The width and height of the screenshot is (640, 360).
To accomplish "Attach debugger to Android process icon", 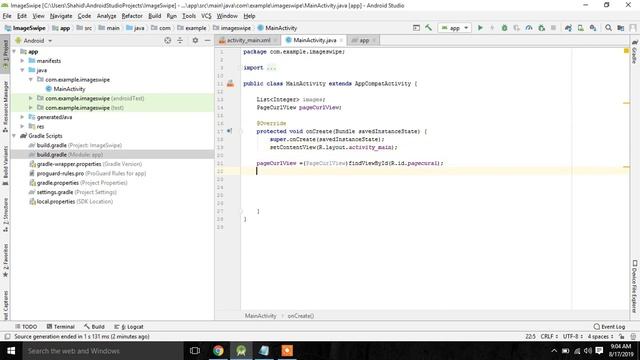I will click(542, 28).
